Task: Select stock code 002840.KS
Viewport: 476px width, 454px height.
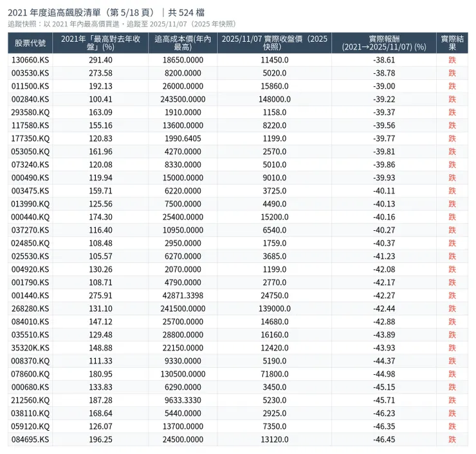Action: [30, 99]
